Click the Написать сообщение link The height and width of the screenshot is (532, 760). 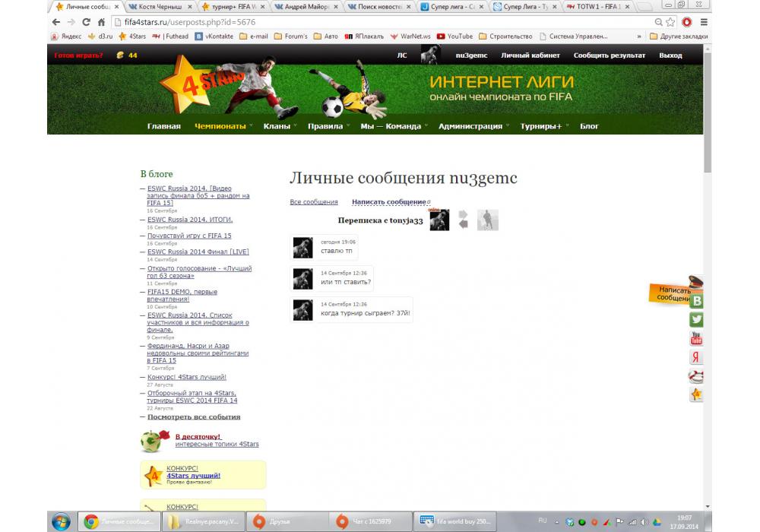(388, 202)
